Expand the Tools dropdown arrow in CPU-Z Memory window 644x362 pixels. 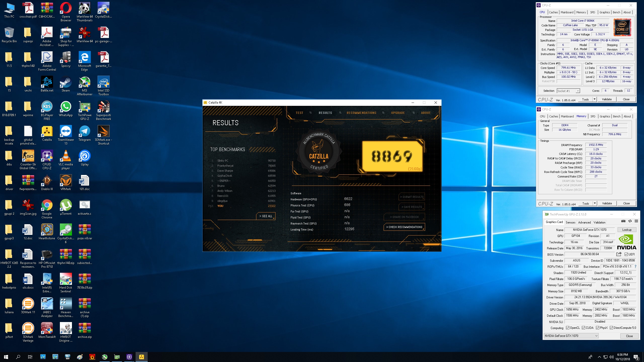click(x=595, y=203)
